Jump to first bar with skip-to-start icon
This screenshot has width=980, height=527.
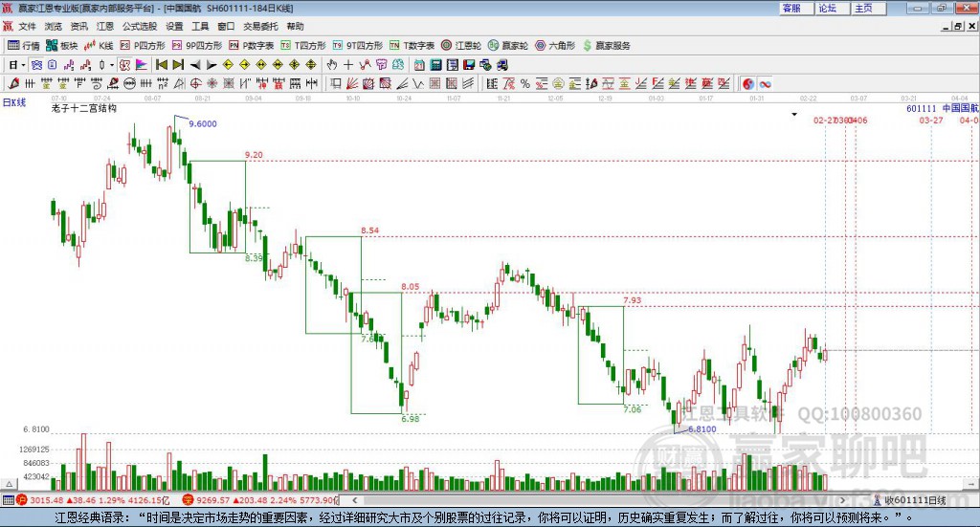coord(161,65)
